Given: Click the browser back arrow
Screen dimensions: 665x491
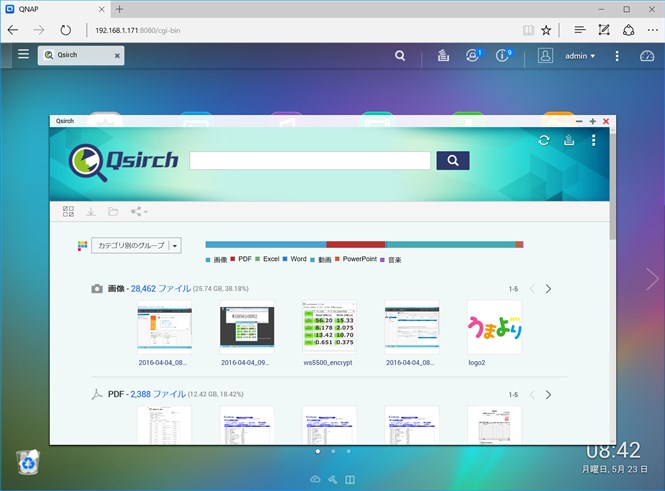Looking at the screenshot, I should [x=13, y=30].
